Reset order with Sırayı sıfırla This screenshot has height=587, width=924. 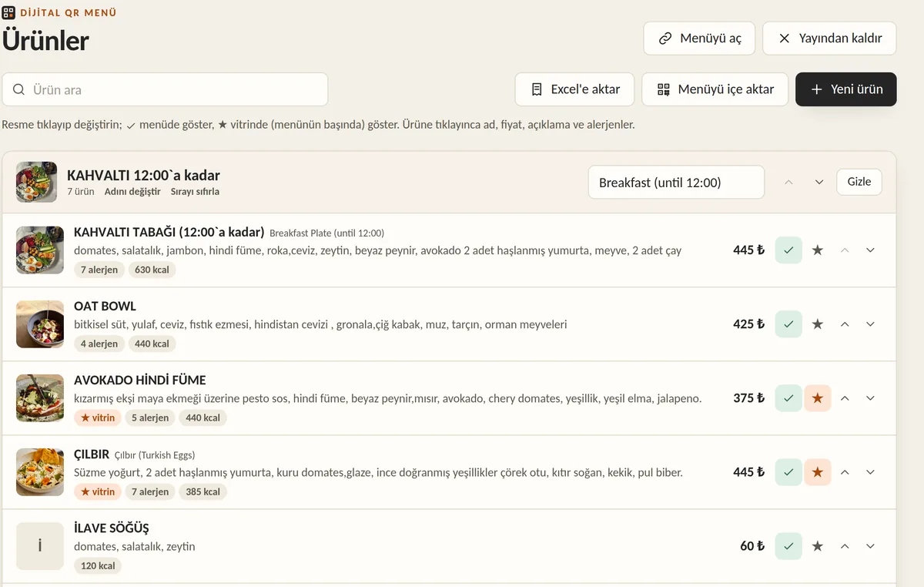195,192
